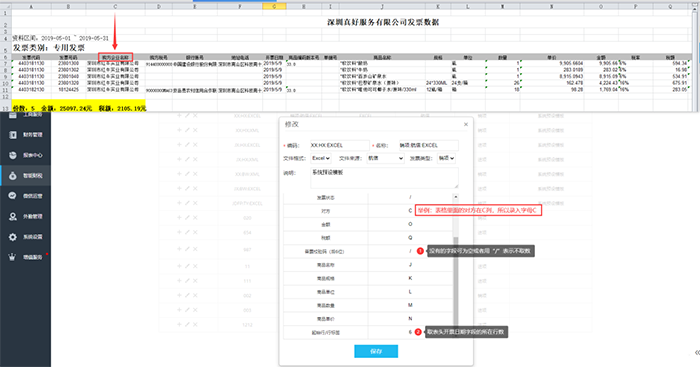Click the 商品名称 column field showing J
This screenshot has width=700, height=367.
410,265
